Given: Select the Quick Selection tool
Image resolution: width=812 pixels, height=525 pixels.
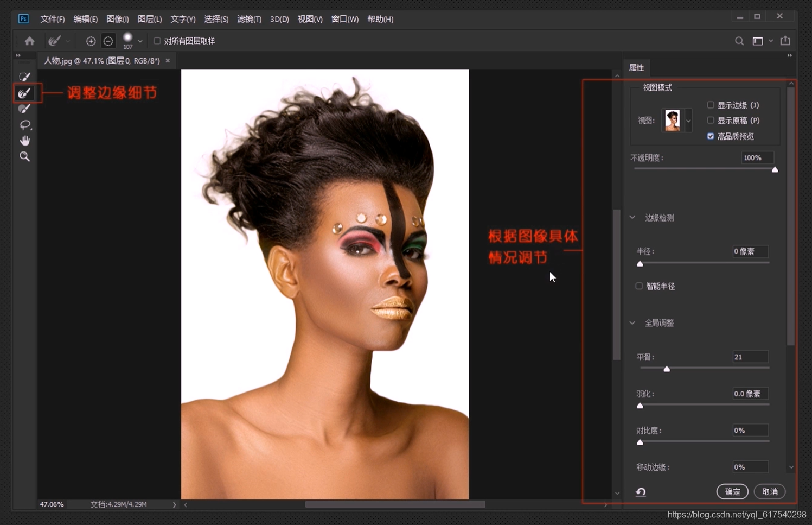Looking at the screenshot, I should 24,77.
